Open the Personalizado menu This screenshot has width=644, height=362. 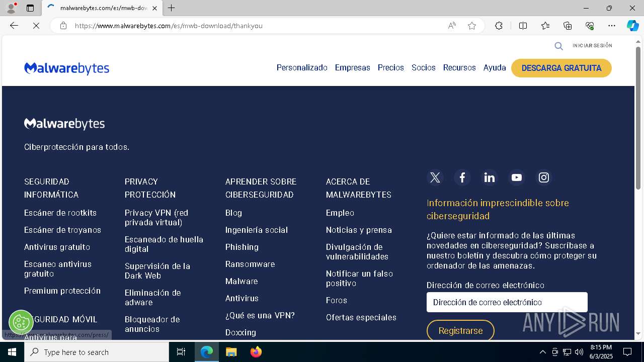pyautogui.click(x=302, y=68)
